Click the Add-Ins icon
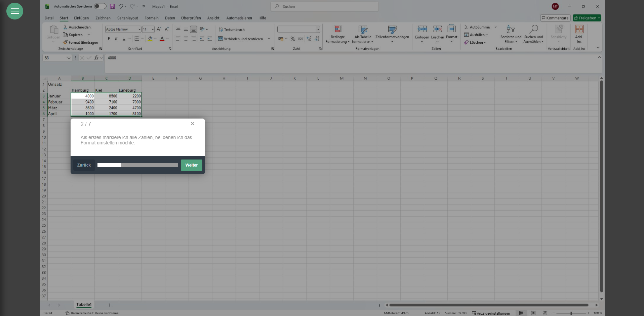The height and width of the screenshot is (316, 644). pos(579,30)
